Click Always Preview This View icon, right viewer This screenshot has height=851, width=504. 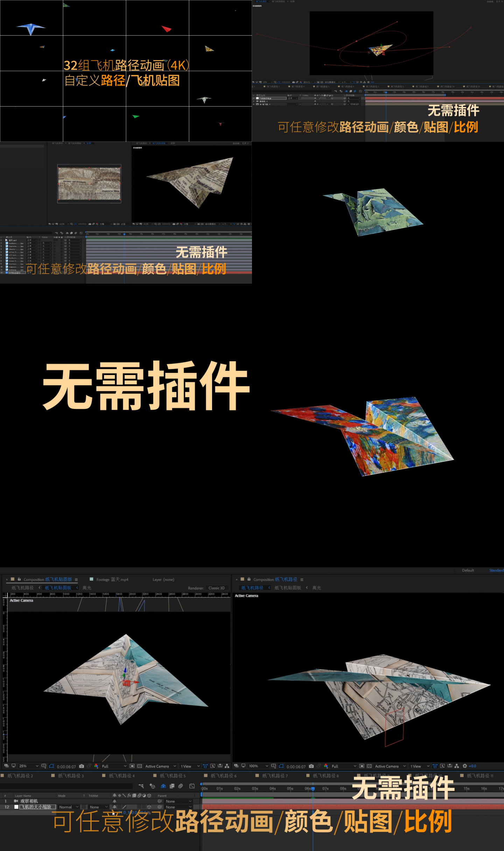(x=236, y=766)
